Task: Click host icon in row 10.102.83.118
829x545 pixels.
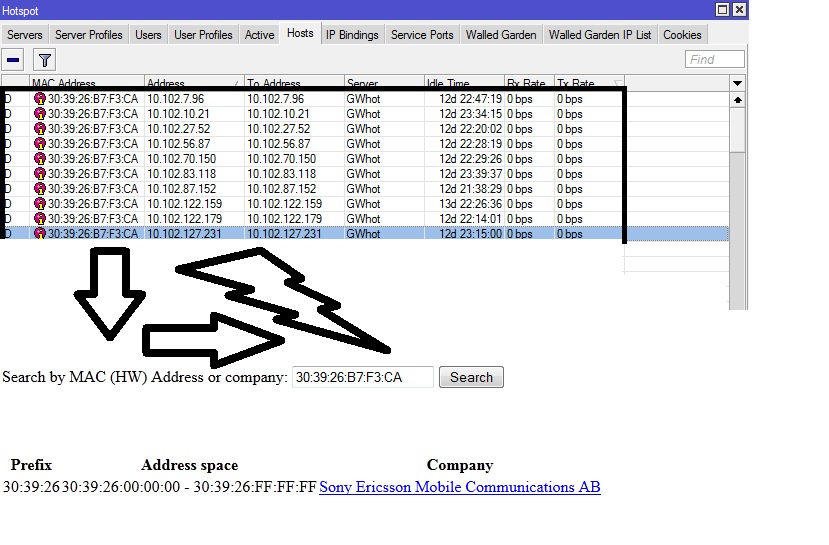Action: pyautogui.click(x=40, y=173)
